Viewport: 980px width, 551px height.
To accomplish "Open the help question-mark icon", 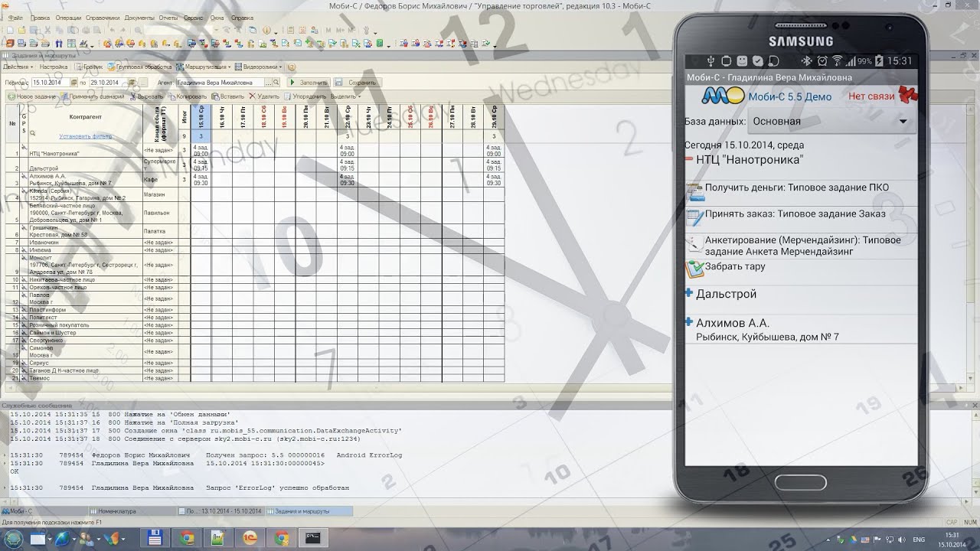I will click(x=292, y=67).
